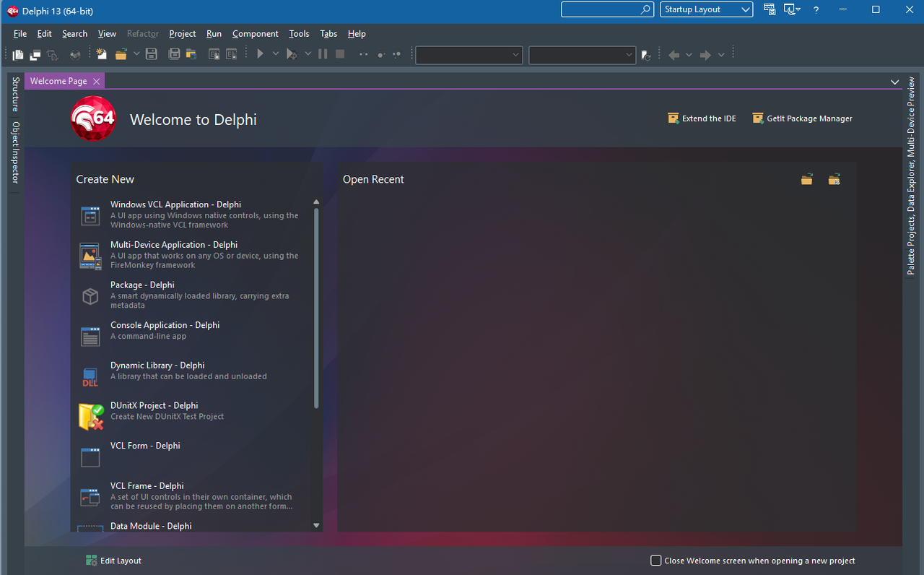The image size is (924, 575).
Task: Open the View menu
Action: tap(107, 34)
